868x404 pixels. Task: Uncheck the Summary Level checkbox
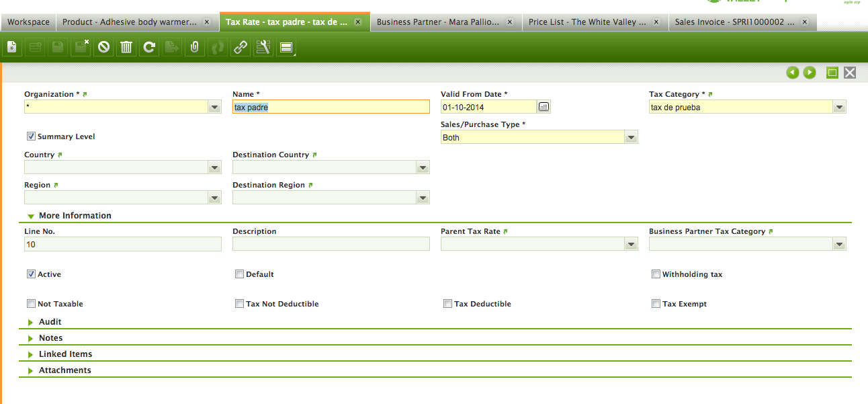pyautogui.click(x=31, y=136)
